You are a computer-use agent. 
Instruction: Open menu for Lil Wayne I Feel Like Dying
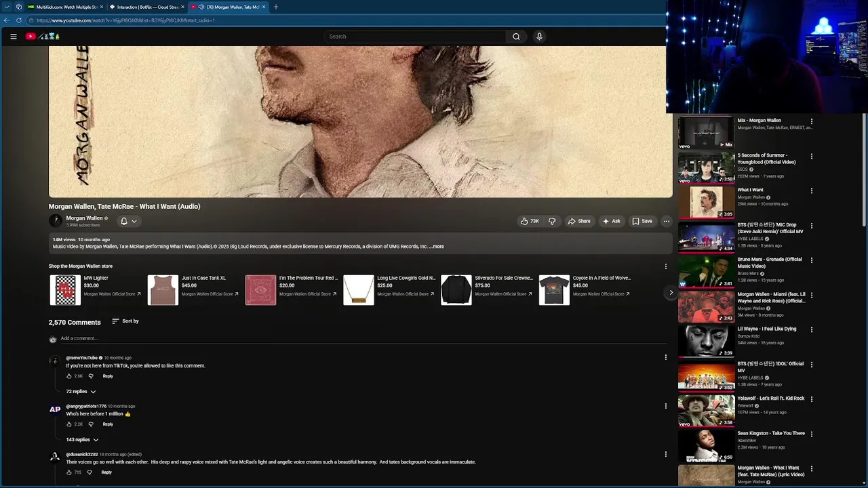click(x=811, y=330)
